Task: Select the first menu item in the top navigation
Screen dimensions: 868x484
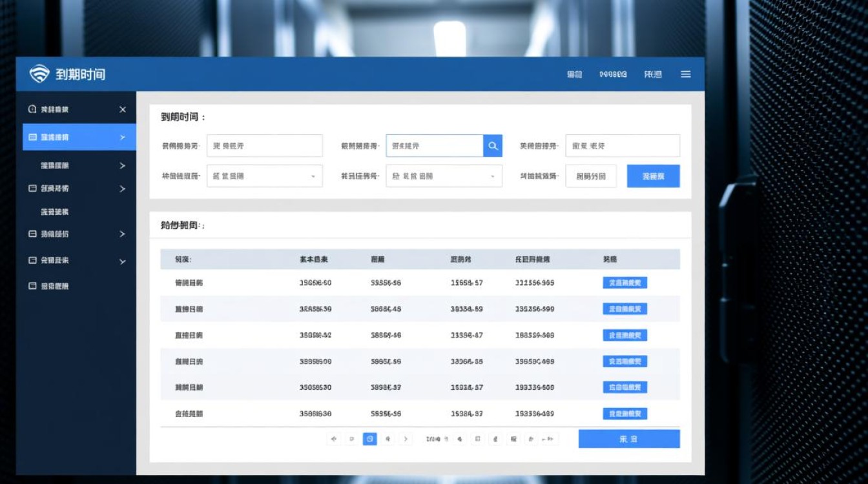Action: 574,74
